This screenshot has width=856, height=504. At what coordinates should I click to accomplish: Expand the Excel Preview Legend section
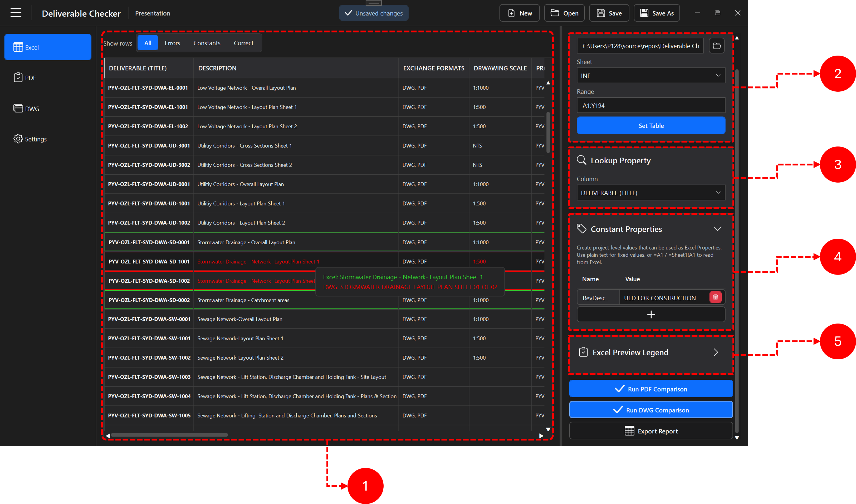(x=716, y=352)
